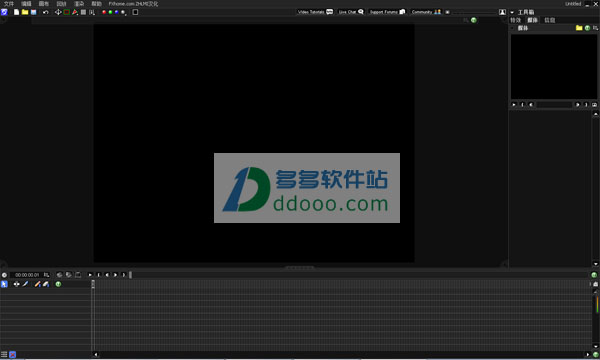The height and width of the screenshot is (360, 600).
Task: Click the undo arrow in the top toolbar
Action: [x=46, y=12]
